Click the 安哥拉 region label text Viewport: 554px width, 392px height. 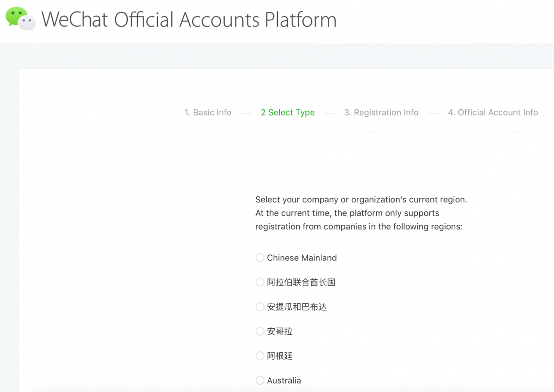[x=280, y=331]
